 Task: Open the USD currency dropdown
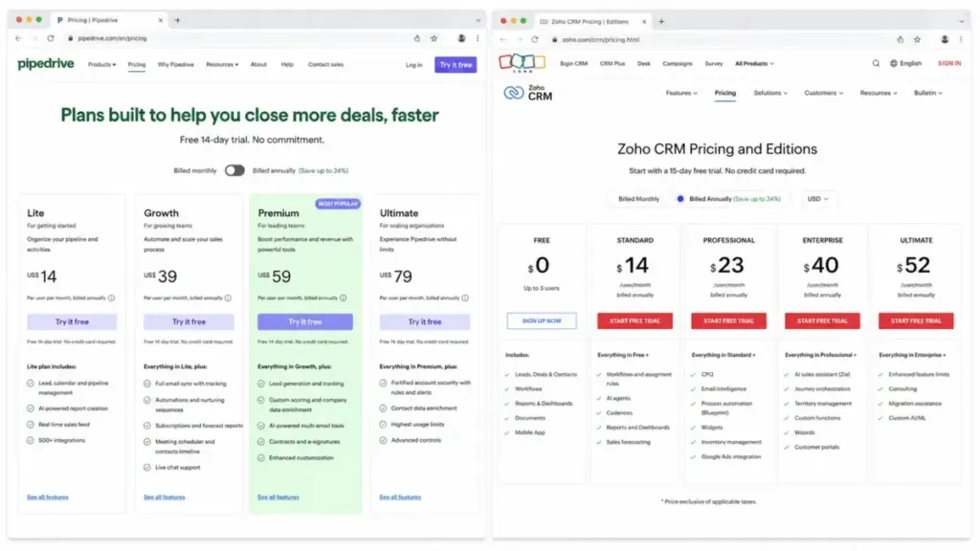(x=817, y=199)
